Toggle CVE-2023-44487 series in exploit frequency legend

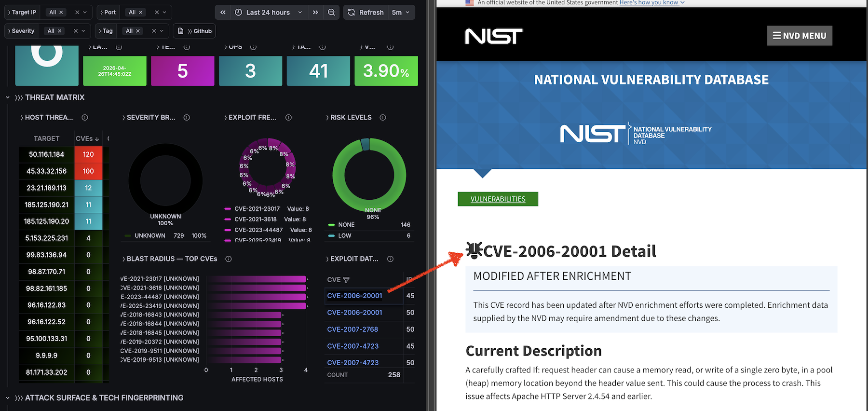(x=258, y=230)
